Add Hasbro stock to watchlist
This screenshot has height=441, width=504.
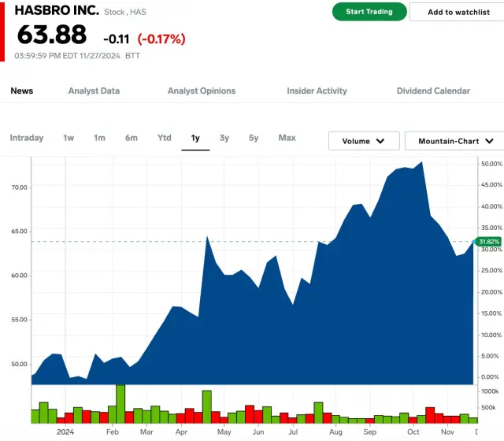click(x=458, y=12)
